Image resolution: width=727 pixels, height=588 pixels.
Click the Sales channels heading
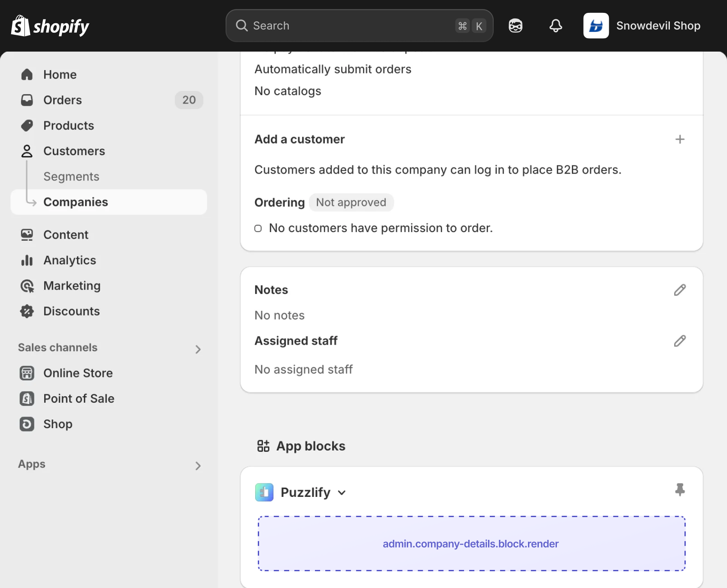(58, 347)
